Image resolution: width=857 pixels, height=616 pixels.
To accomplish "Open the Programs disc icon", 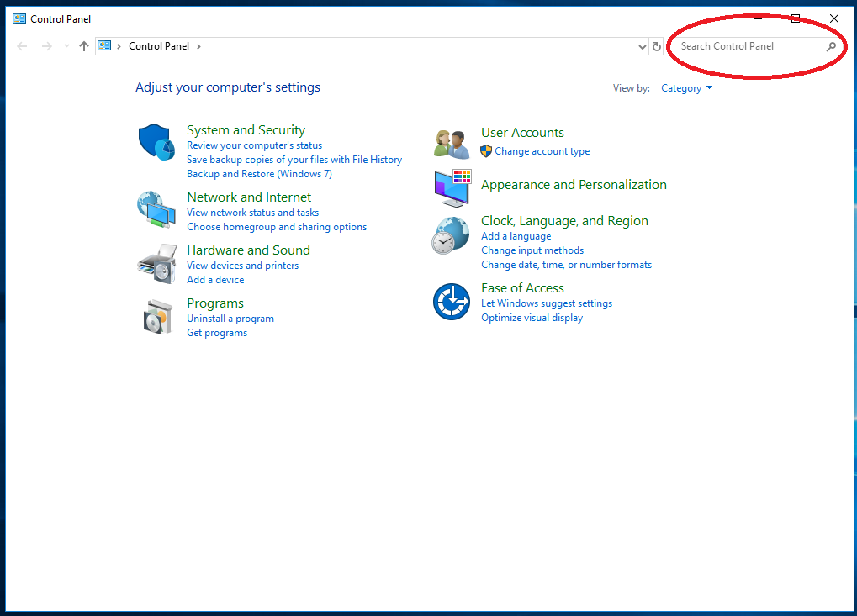I will coord(158,317).
